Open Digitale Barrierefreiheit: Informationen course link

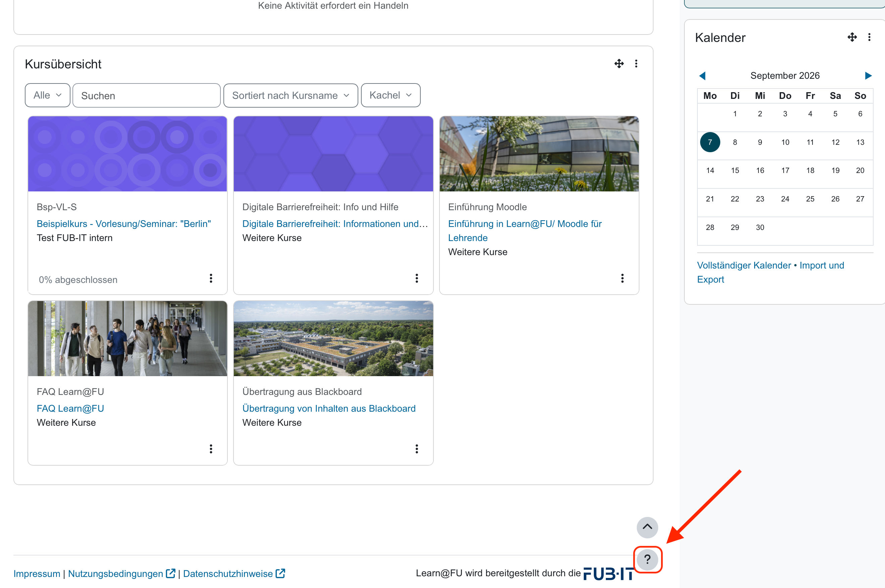coord(335,224)
